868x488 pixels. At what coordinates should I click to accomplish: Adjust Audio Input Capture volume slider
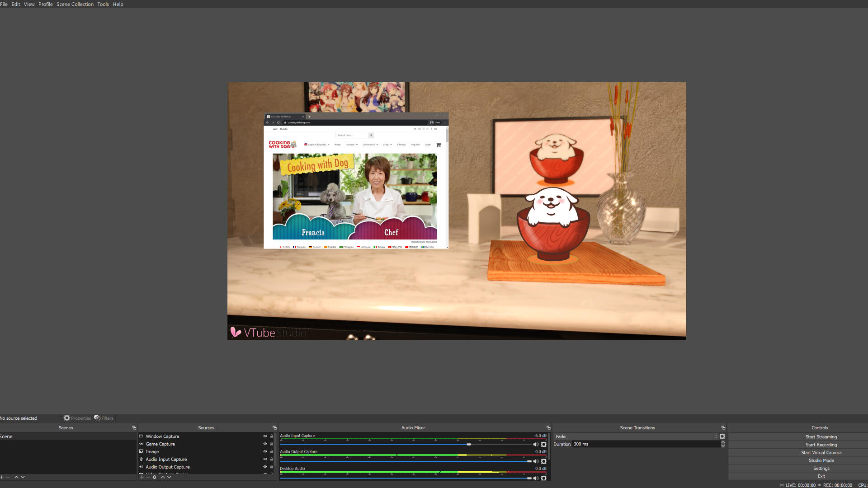(469, 445)
